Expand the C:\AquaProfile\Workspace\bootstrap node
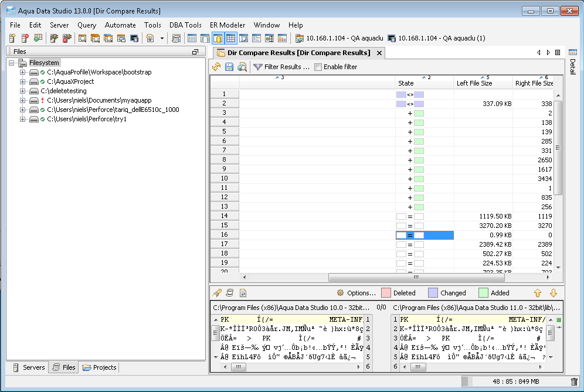Image resolution: width=584 pixels, height=392 pixels. click(x=23, y=72)
